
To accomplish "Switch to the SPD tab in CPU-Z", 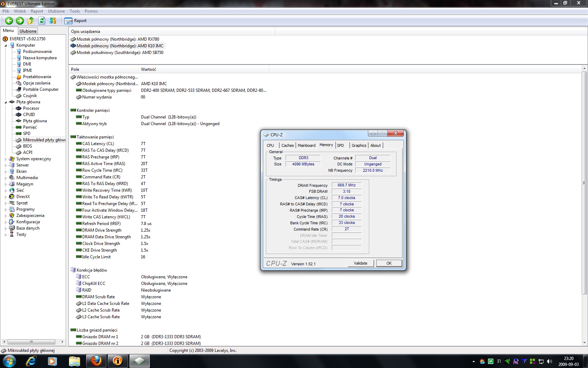I will click(341, 145).
